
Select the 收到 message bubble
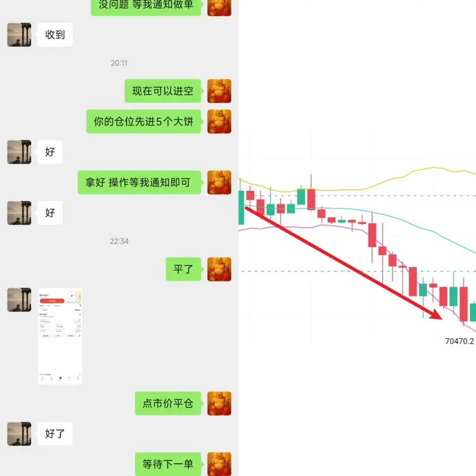[55, 35]
